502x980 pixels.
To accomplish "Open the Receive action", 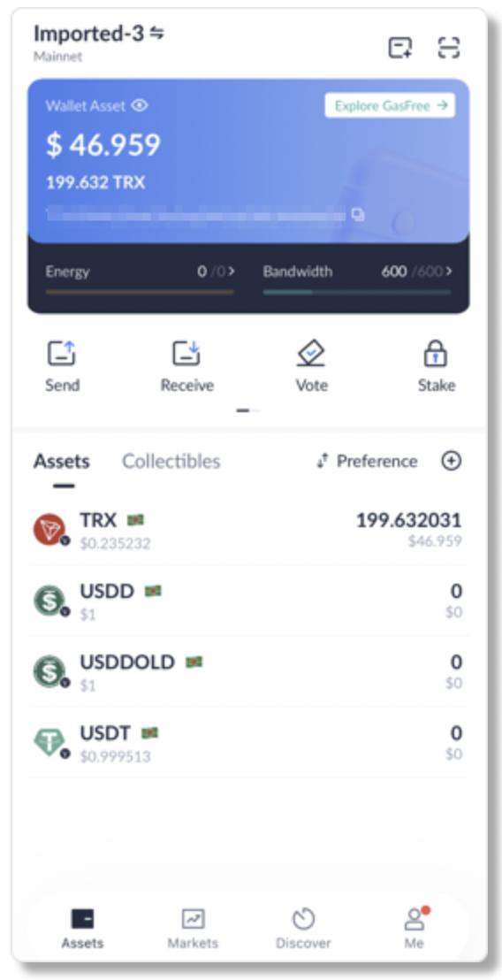I will 186,354.
